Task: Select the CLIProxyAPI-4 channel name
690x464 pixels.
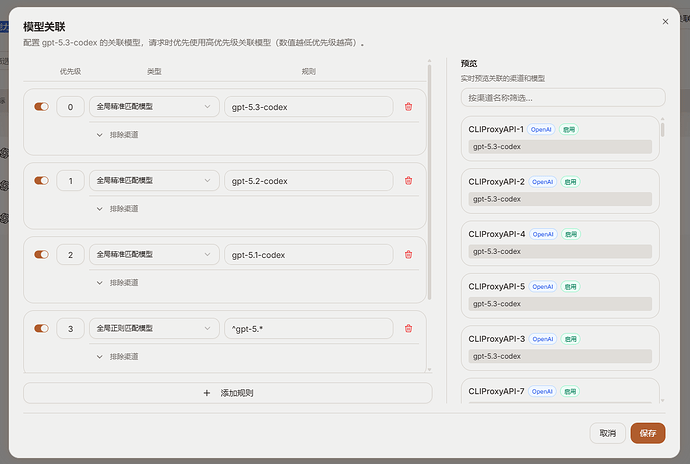Action: click(497, 234)
